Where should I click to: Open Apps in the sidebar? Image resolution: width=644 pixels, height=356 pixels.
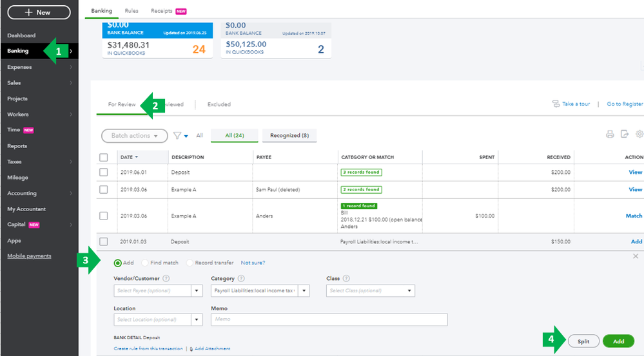(14, 241)
